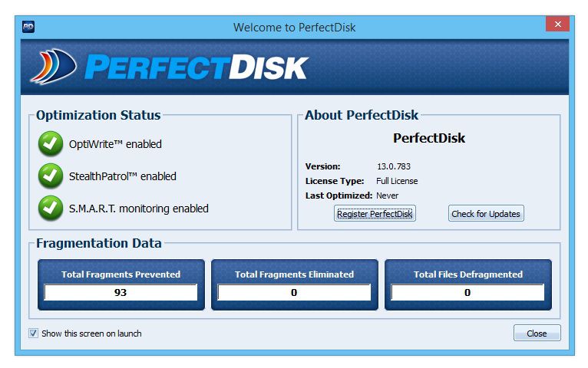The width and height of the screenshot is (588, 368).
Task: Click the Last Optimized value Never
Action: coord(388,195)
